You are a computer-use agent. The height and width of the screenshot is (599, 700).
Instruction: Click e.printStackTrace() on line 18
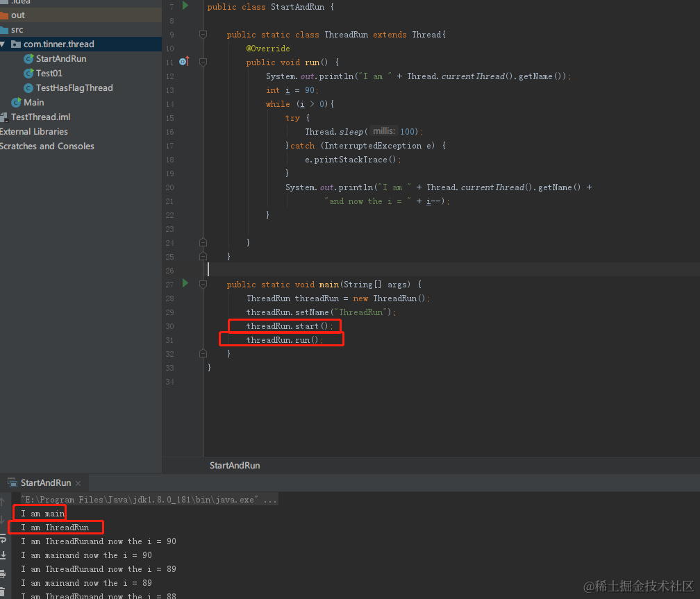(x=353, y=160)
